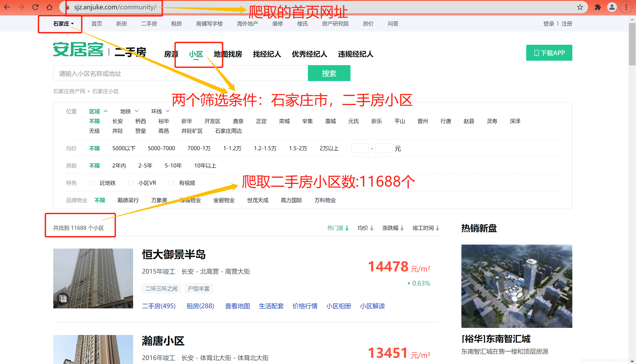Click VR image icon on 恒大御景半岛 photo
This screenshot has height=364, width=636.
[x=63, y=298]
